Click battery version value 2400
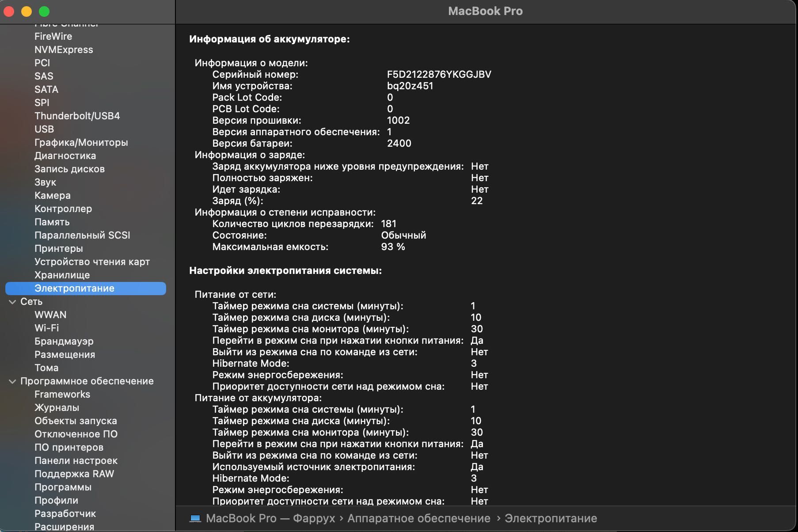The width and height of the screenshot is (798, 532). click(x=399, y=143)
